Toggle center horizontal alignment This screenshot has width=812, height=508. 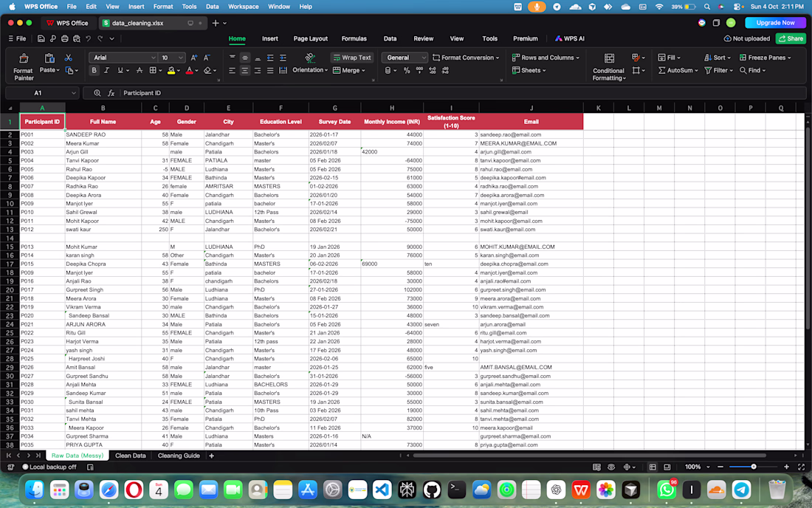[x=244, y=70]
